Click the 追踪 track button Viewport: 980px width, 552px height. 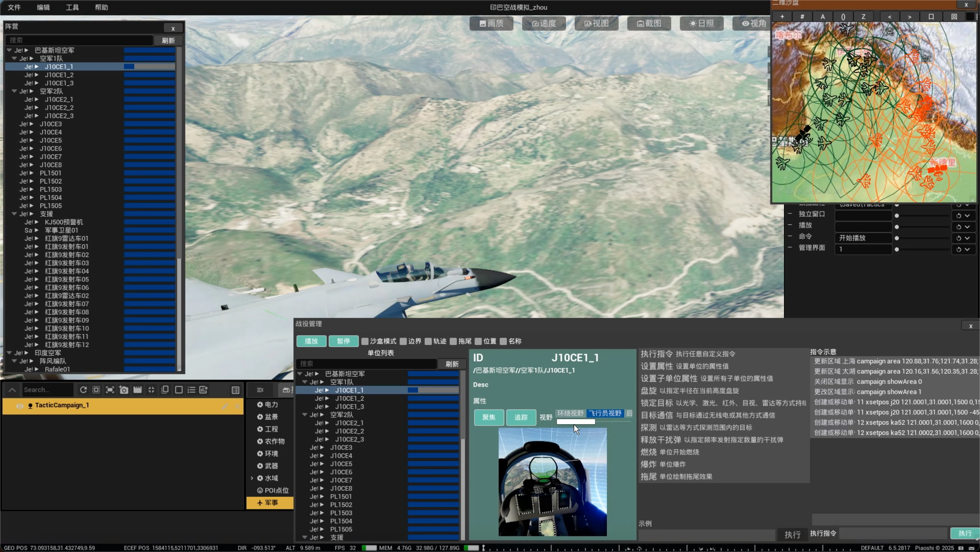point(521,417)
